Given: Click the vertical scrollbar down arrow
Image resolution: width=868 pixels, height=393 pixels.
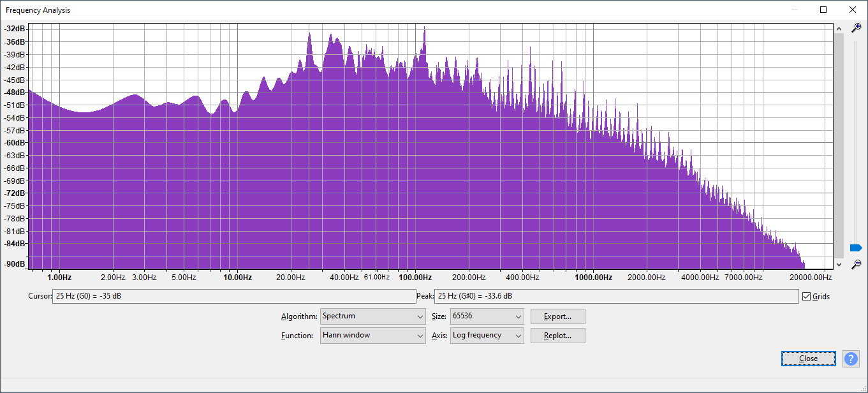Looking at the screenshot, I should [839, 263].
